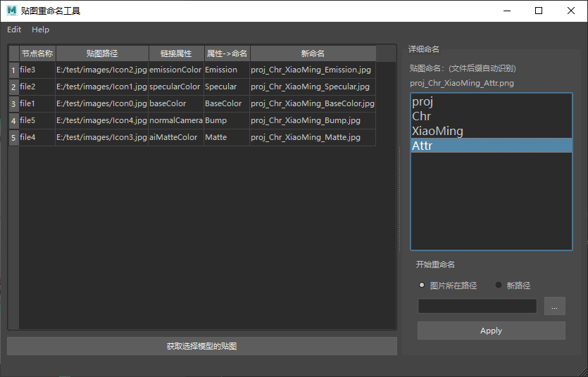Viewport: 588px width, 377px height.
Task: Open the Help menu
Action: click(x=40, y=30)
